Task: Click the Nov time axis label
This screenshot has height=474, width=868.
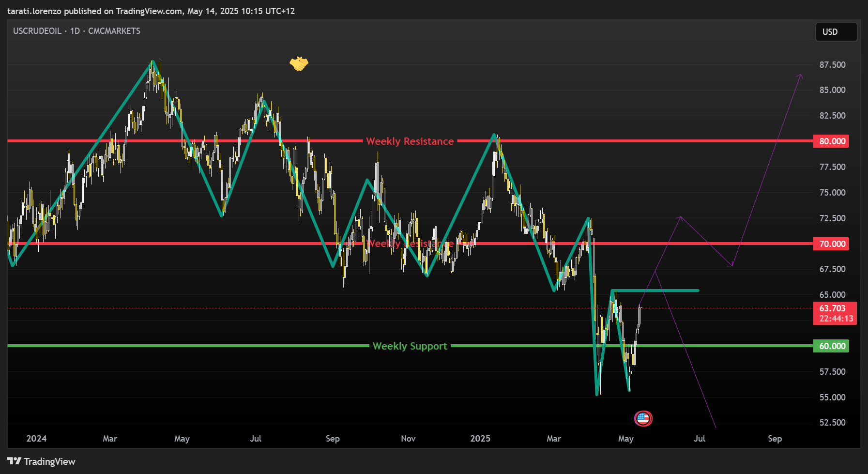Action: 408,439
